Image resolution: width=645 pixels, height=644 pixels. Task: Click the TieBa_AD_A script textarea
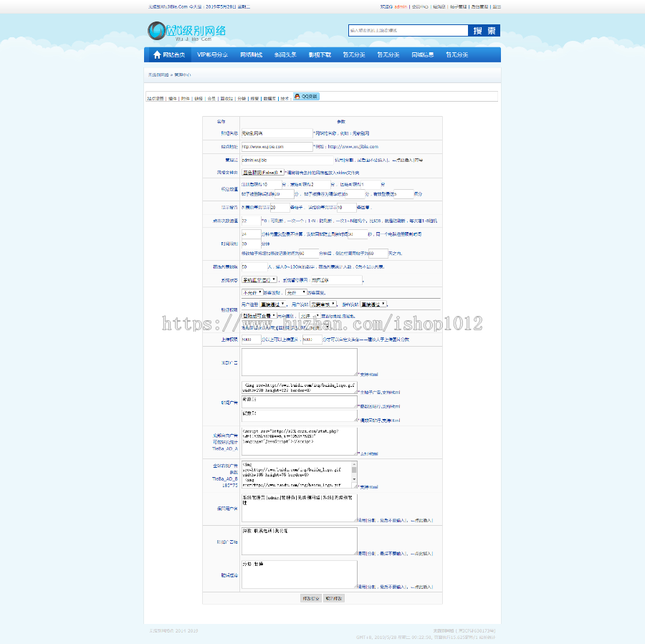[300, 441]
